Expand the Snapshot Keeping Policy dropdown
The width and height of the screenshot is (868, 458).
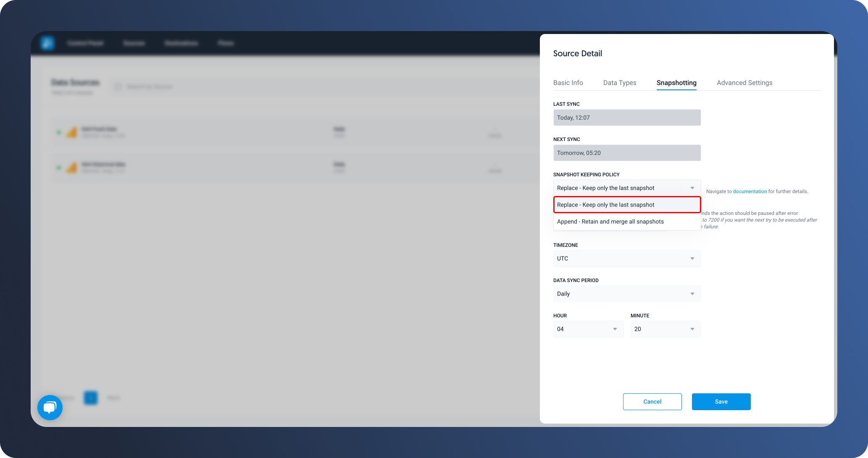(x=626, y=188)
